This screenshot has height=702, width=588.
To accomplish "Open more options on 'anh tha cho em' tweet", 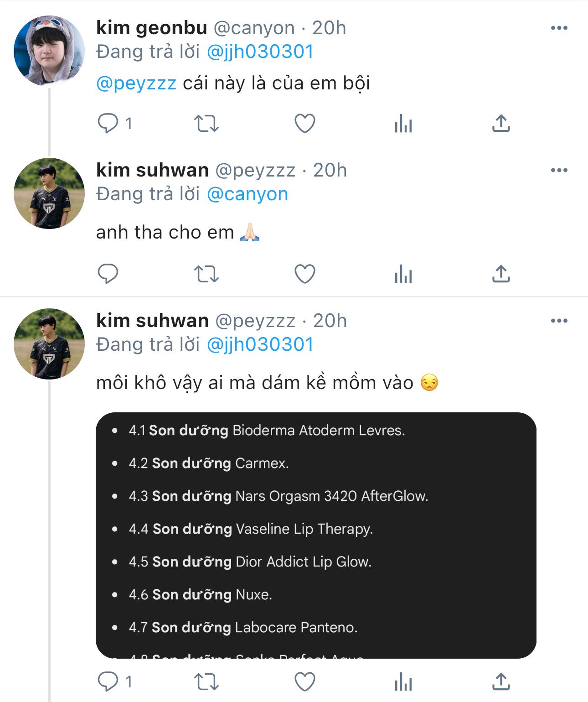I will pyautogui.click(x=559, y=171).
